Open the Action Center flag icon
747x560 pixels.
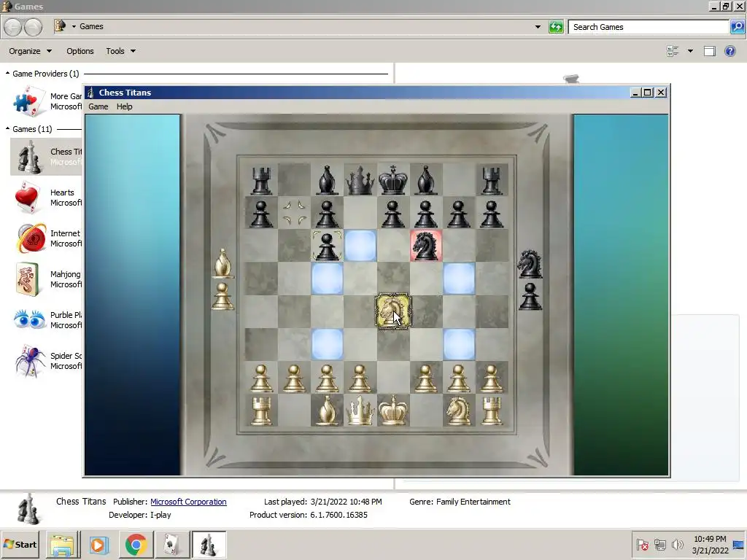pos(642,544)
